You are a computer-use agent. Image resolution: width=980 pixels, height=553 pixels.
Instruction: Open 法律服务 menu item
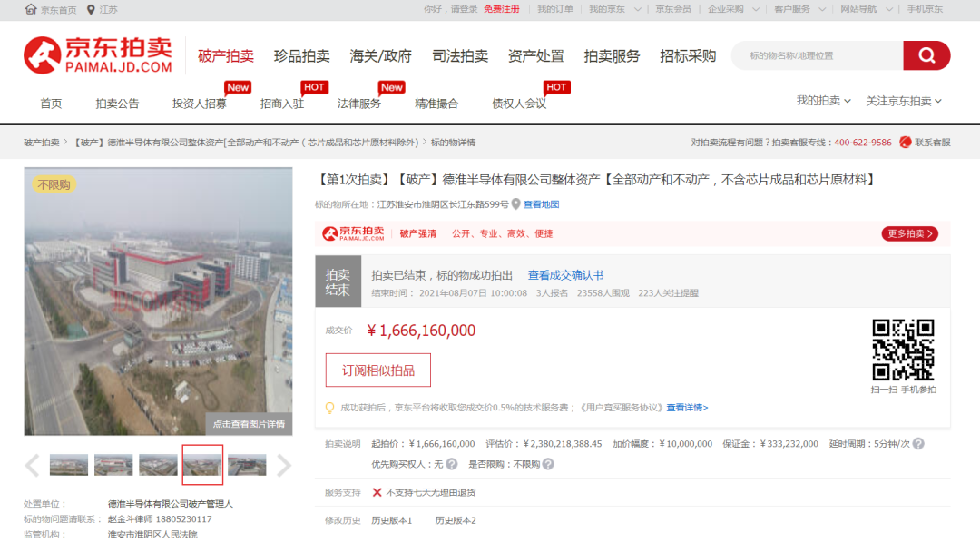pos(359,104)
